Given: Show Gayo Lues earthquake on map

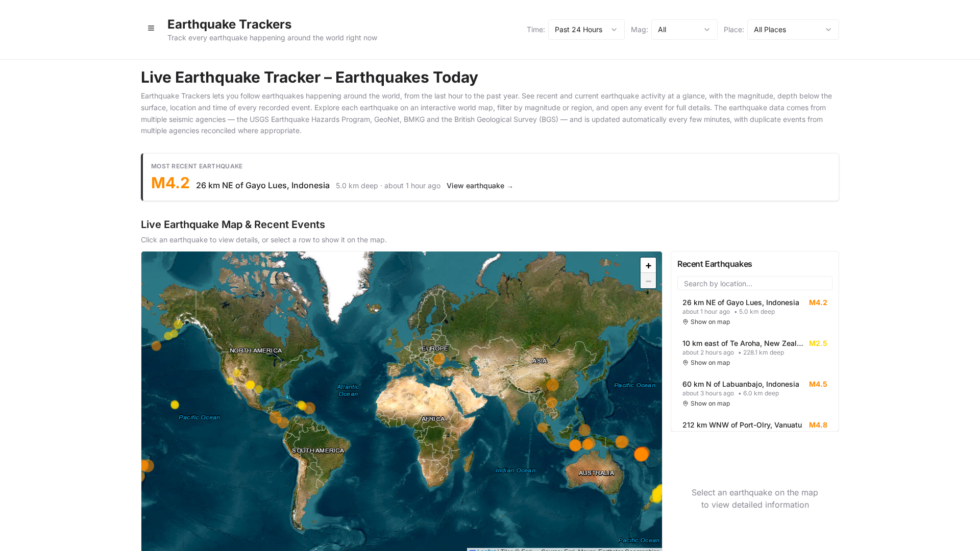Looking at the screenshot, I should click(706, 322).
